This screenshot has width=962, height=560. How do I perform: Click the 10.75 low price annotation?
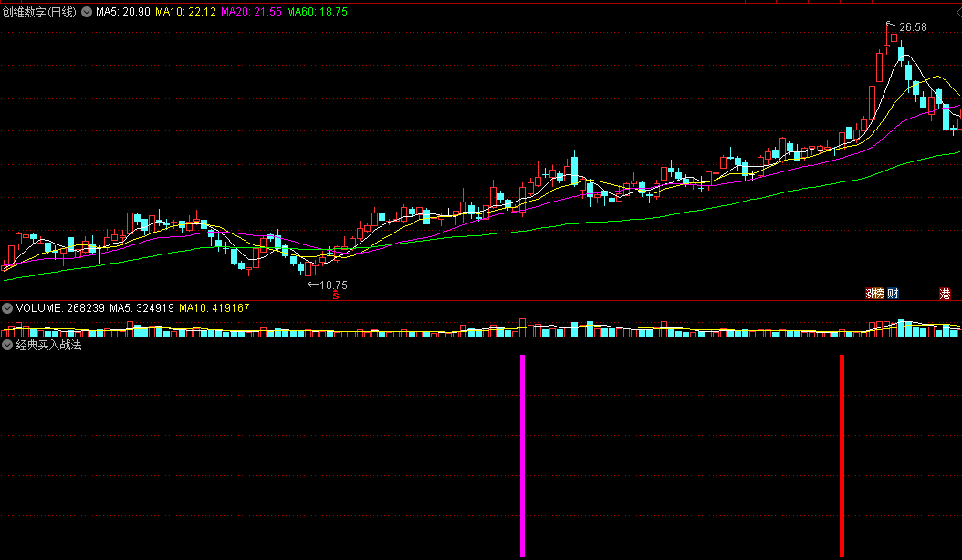333,285
